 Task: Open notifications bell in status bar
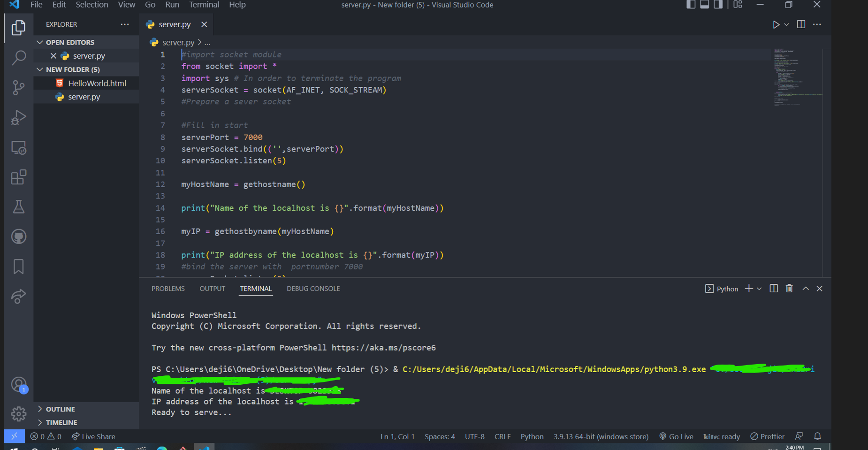pos(817,436)
